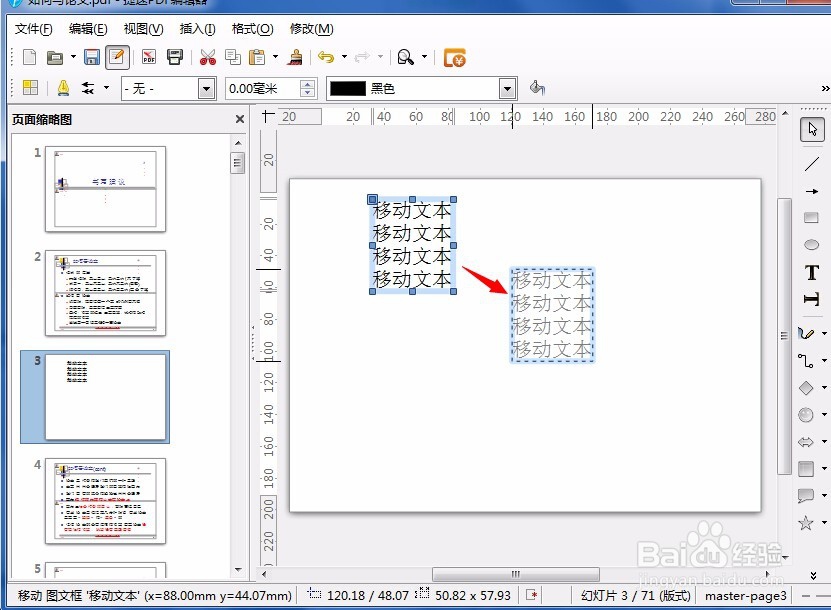The width and height of the screenshot is (831, 610).
Task: Expand the toolbar overflow chevron
Action: (x=825, y=89)
